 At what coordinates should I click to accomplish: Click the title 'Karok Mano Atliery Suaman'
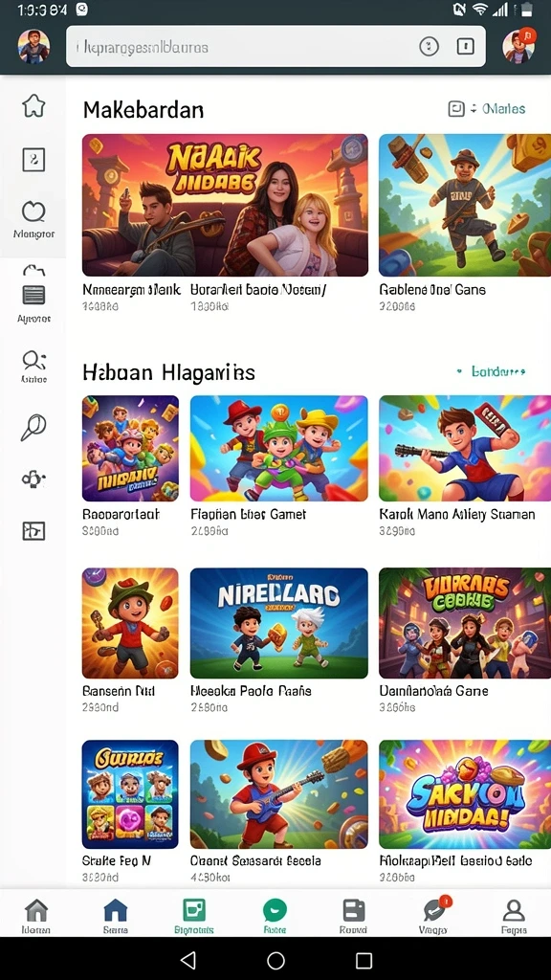coord(457,514)
